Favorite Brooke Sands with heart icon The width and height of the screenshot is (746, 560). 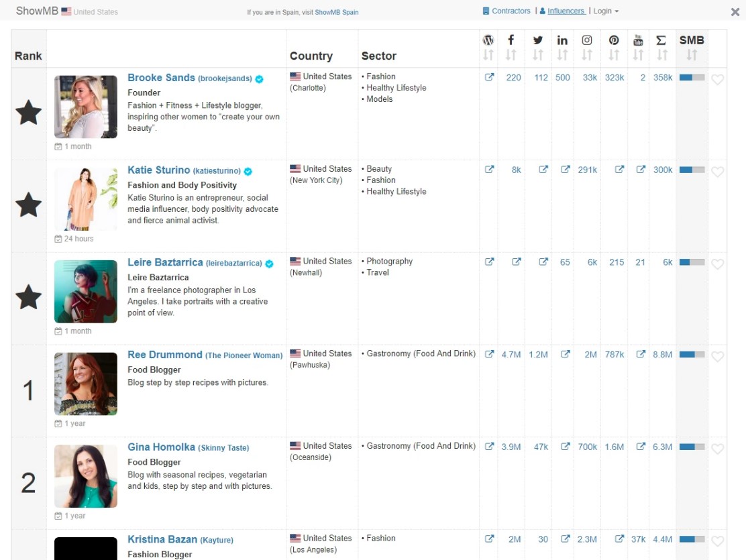pos(717,79)
